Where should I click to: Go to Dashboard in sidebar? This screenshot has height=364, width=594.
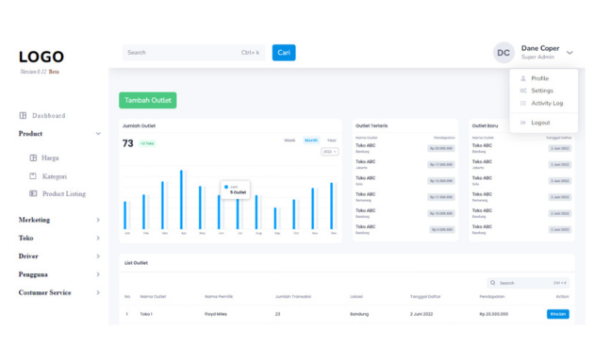coord(48,116)
